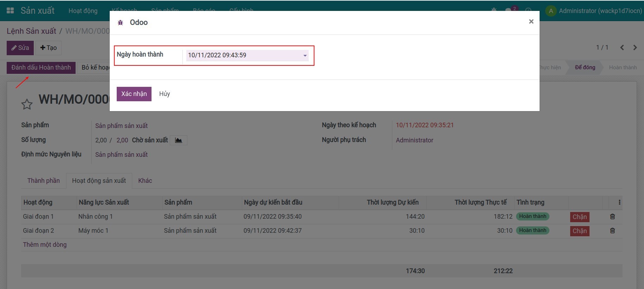Switch to the Thành phần tab
Screen dimensions: 644x289
tap(44, 181)
